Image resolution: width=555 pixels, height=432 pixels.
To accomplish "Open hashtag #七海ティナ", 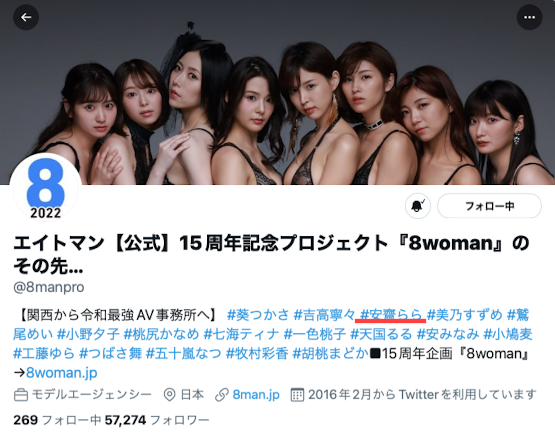I will 241,334.
